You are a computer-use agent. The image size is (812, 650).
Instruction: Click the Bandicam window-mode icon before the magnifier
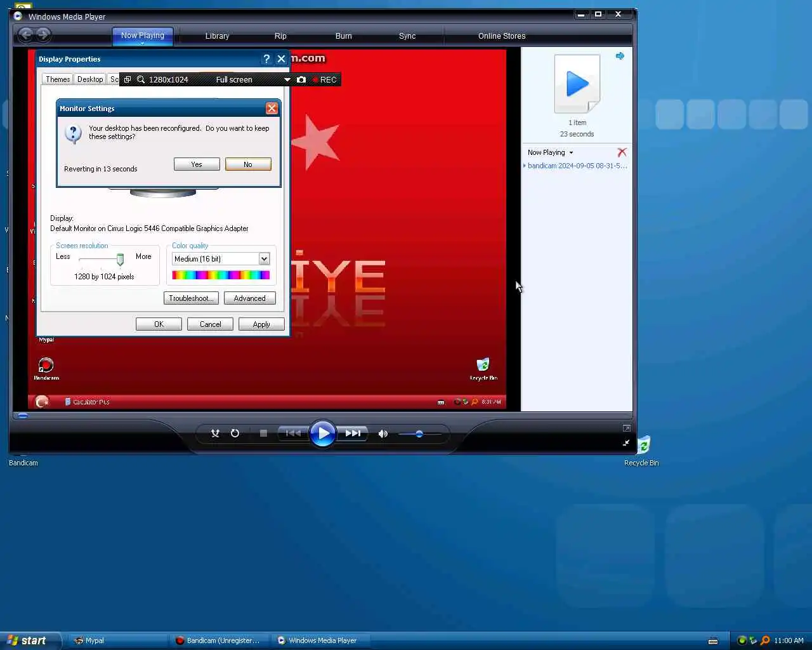coord(128,80)
